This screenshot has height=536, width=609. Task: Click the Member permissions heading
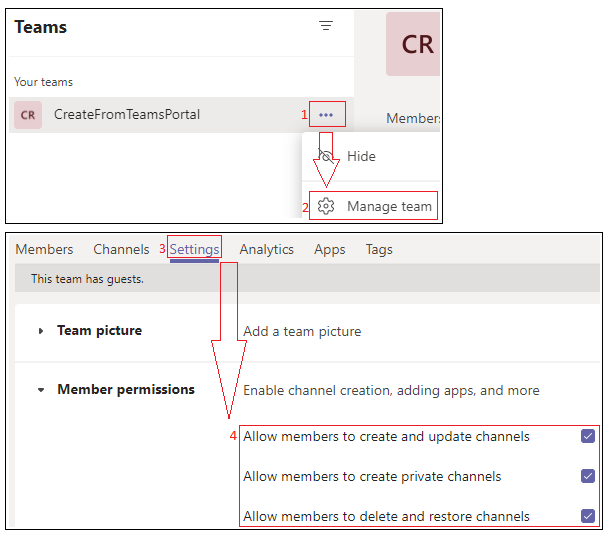[126, 390]
